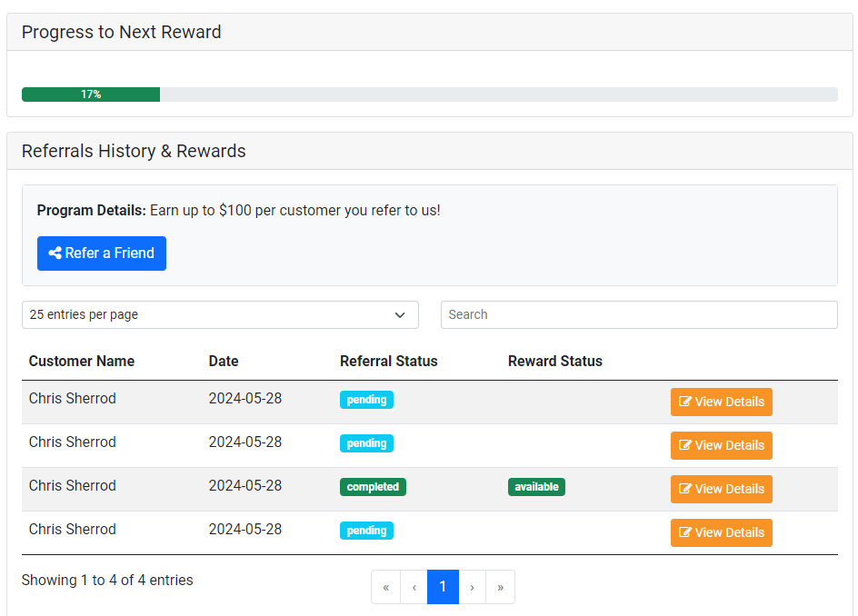Click the Reward Status column header
Image resolution: width=858 pixels, height=616 pixels.
click(555, 361)
